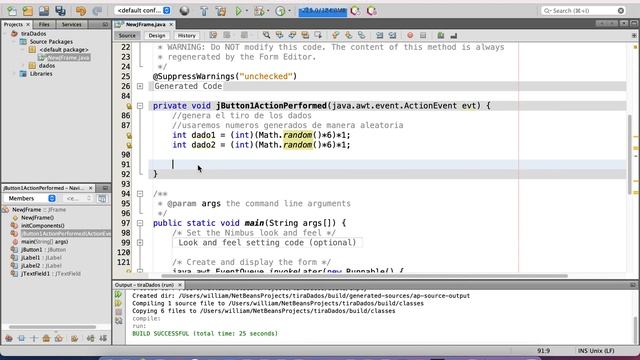Click the Profile Project icon
Viewport: 640px width, 360px height.
point(280,11)
